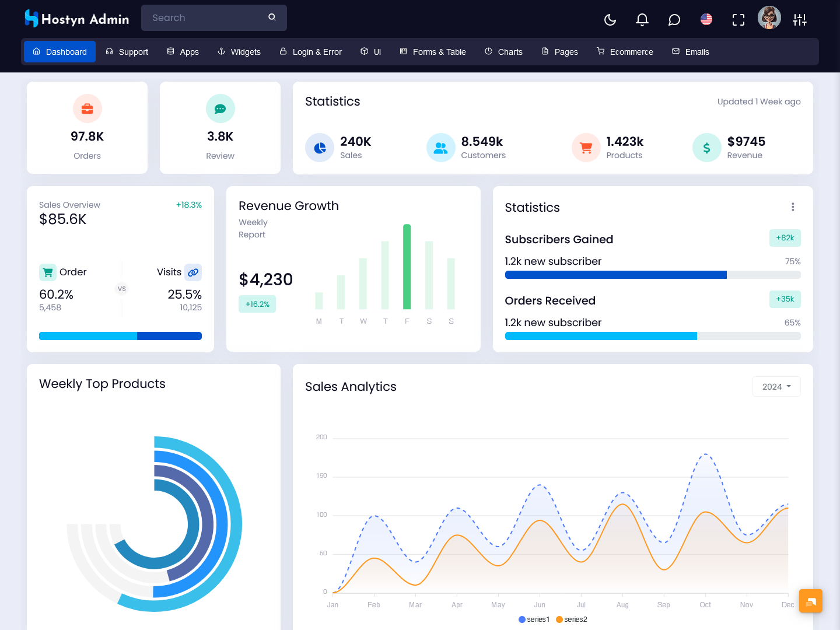The width and height of the screenshot is (840, 630).
Task: Click the Subscribers Gained progress bar
Action: click(x=652, y=275)
